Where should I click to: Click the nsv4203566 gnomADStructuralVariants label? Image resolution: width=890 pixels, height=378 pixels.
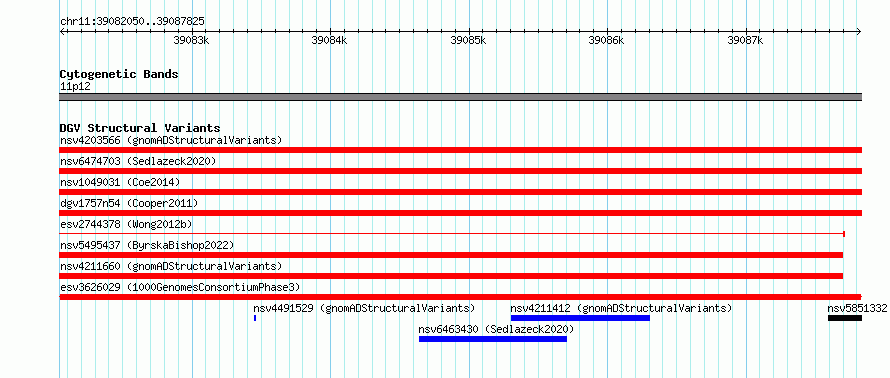pyautogui.click(x=171, y=140)
